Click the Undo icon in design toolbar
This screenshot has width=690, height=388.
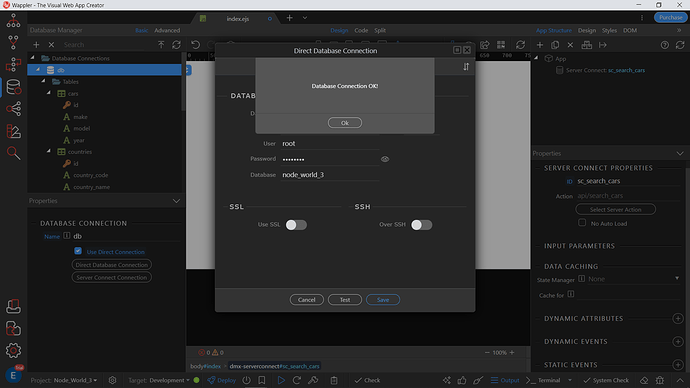195,44
